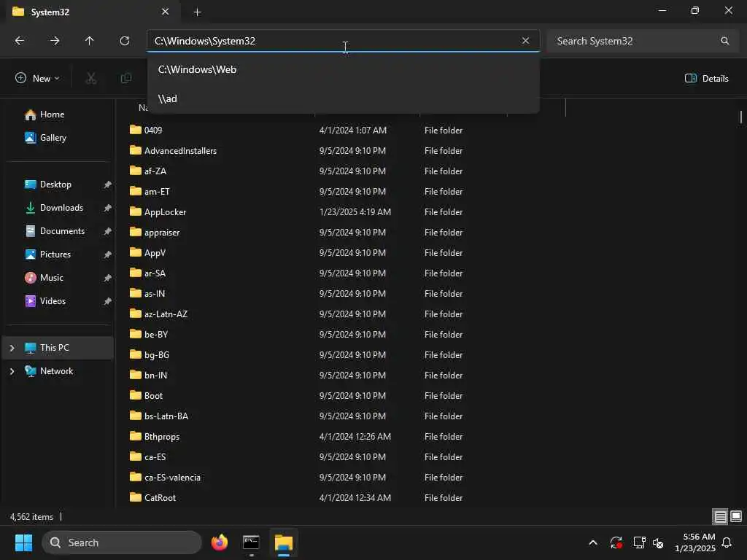Select the be-BY folder icon

136,334
